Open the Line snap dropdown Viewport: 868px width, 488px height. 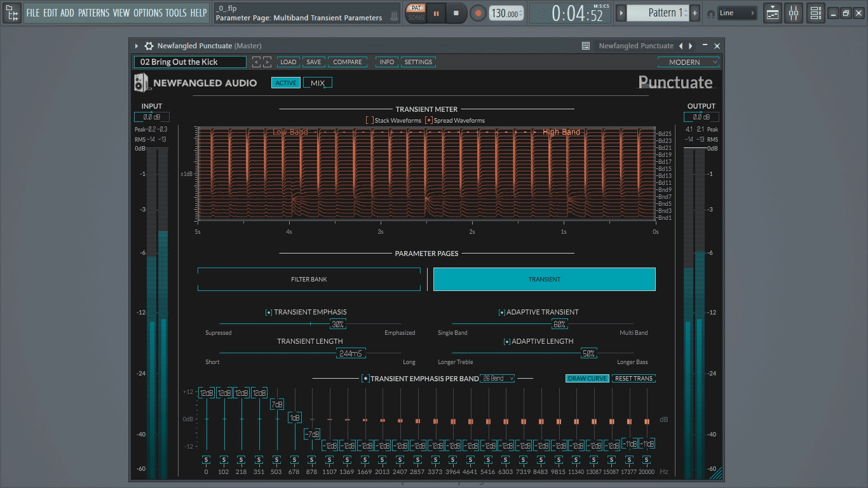pos(737,13)
